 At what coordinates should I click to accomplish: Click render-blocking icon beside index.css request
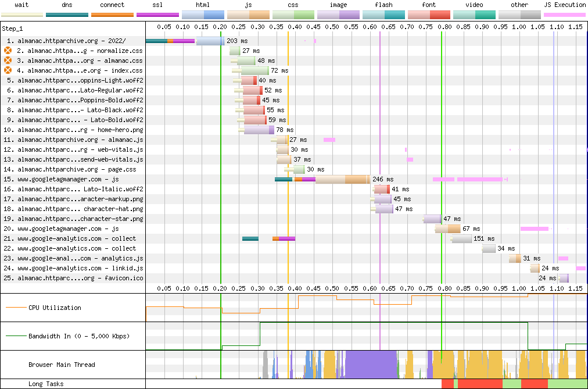coord(8,70)
